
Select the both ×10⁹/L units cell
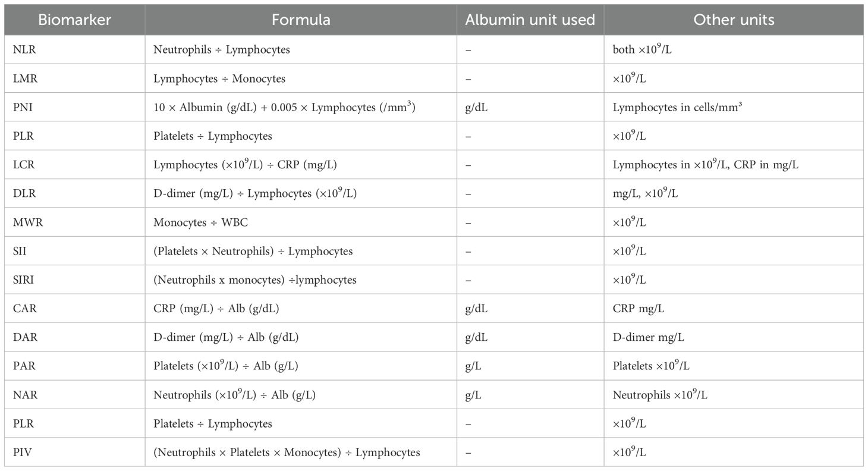coord(643,50)
